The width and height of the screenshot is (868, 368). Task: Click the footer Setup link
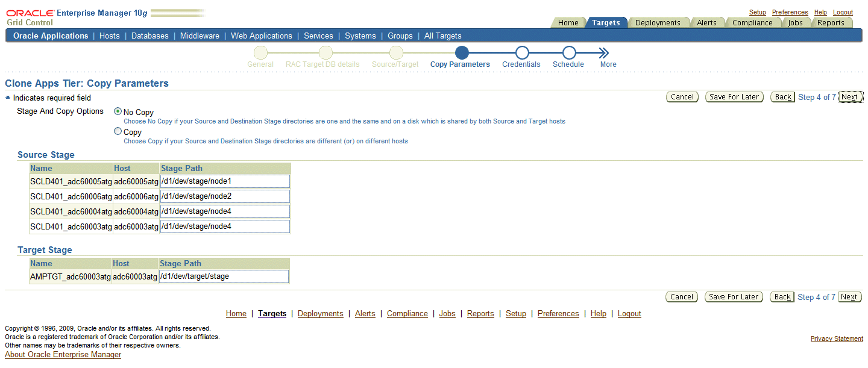tap(516, 314)
